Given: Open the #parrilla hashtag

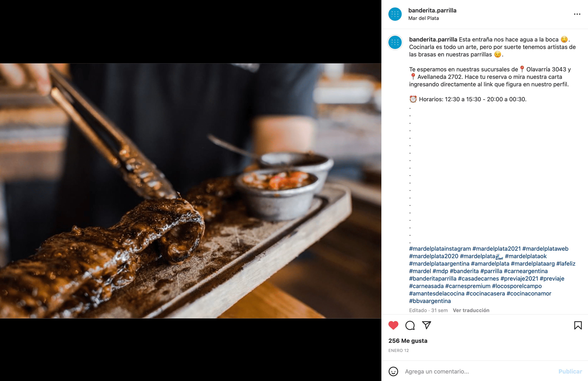Looking at the screenshot, I should coord(491,271).
